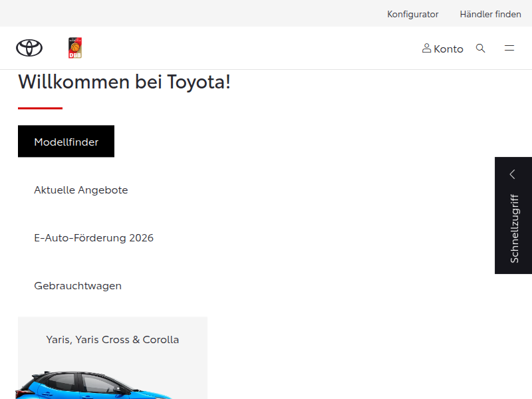Go to Händler finden
The image size is (532, 399).
pos(490,14)
